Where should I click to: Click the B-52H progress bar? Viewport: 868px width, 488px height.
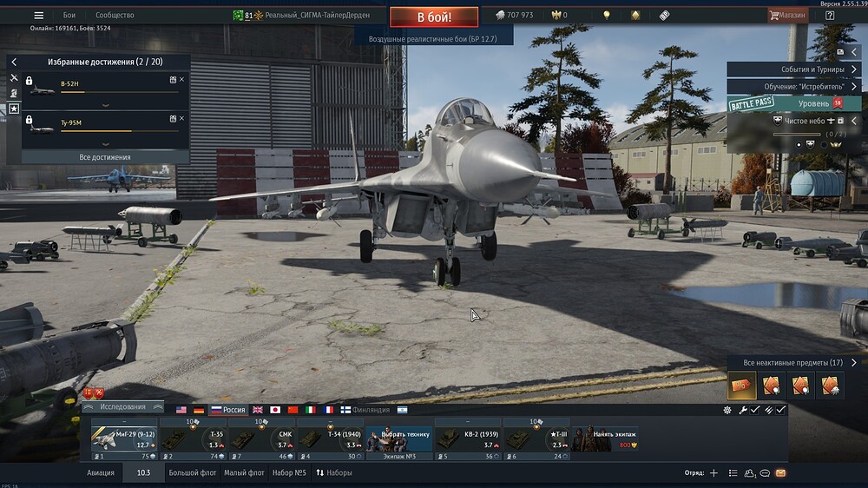(120, 92)
